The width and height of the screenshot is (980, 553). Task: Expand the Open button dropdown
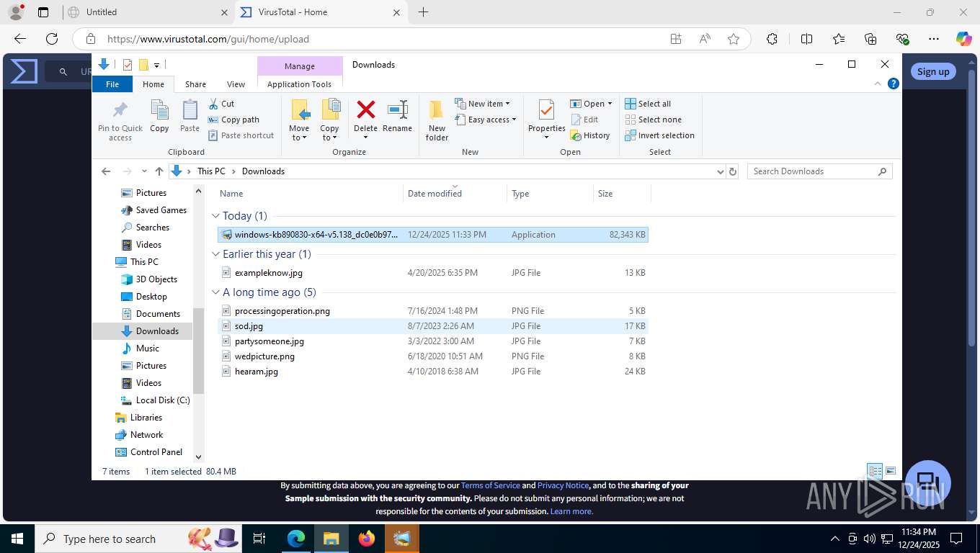tap(610, 104)
